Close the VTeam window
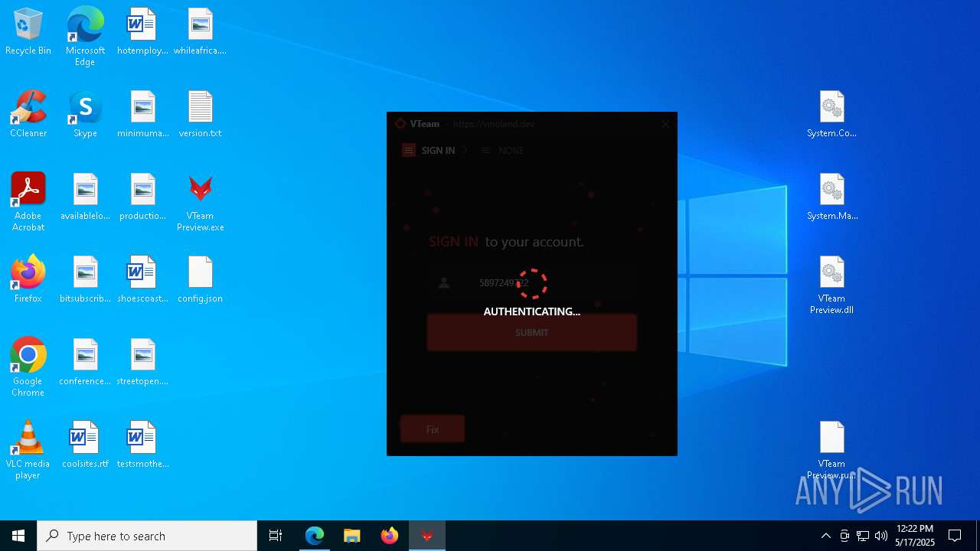Image resolution: width=980 pixels, height=551 pixels. (665, 123)
